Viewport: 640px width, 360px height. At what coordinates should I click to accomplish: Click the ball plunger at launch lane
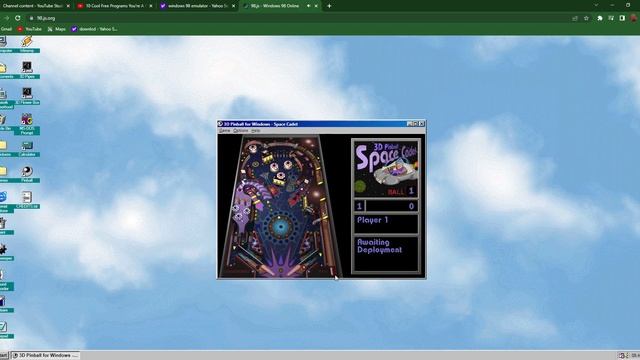click(331, 270)
